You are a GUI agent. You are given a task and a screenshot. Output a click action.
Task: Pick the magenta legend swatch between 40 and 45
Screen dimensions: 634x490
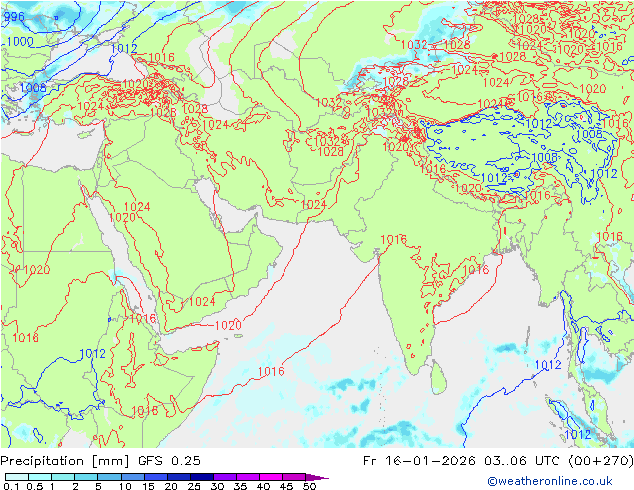tap(271, 477)
